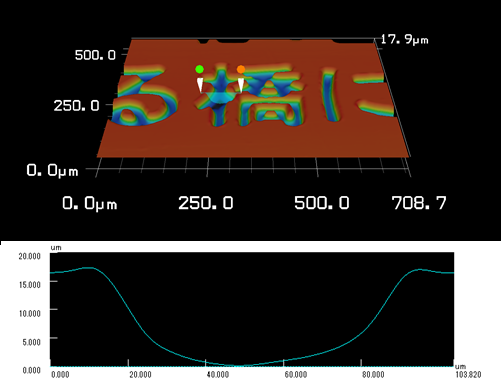
Task: Click the 250.0 X-axis label
Action: tap(206, 203)
